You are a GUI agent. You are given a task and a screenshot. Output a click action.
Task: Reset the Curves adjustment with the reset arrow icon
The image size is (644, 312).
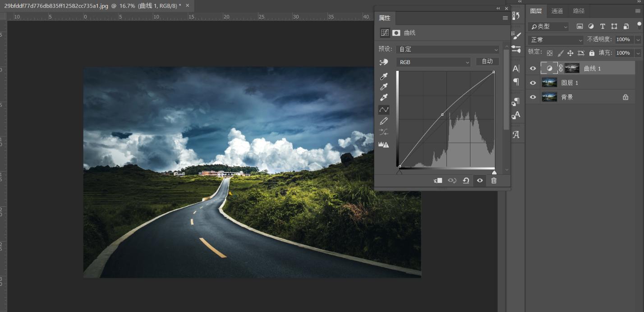466,180
